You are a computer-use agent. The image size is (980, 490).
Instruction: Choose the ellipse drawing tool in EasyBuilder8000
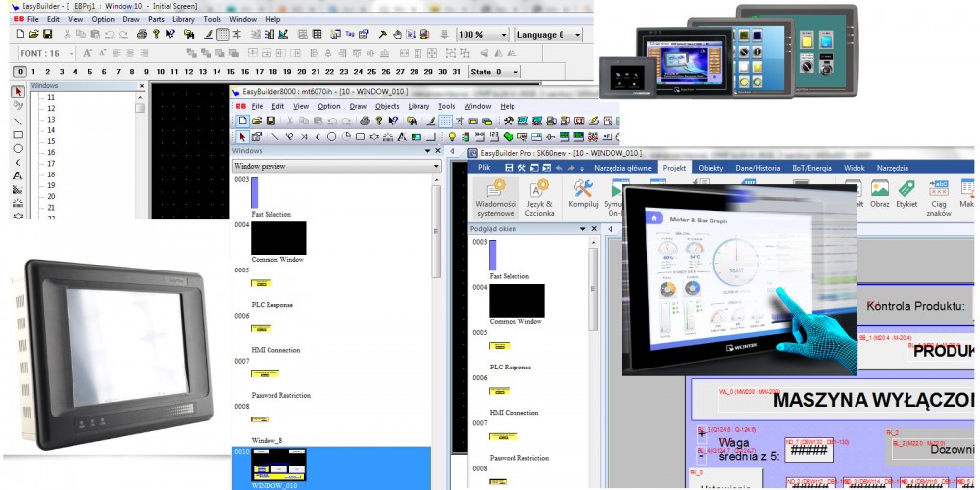tap(332, 137)
